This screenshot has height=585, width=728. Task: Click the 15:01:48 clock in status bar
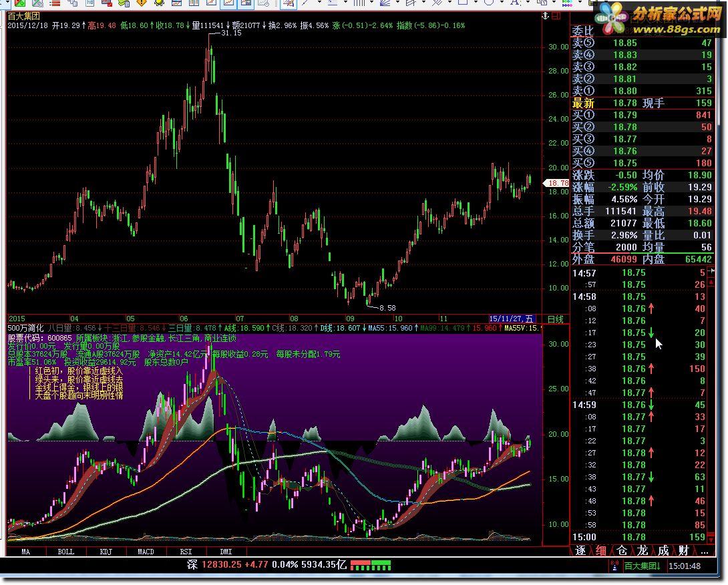point(685,566)
